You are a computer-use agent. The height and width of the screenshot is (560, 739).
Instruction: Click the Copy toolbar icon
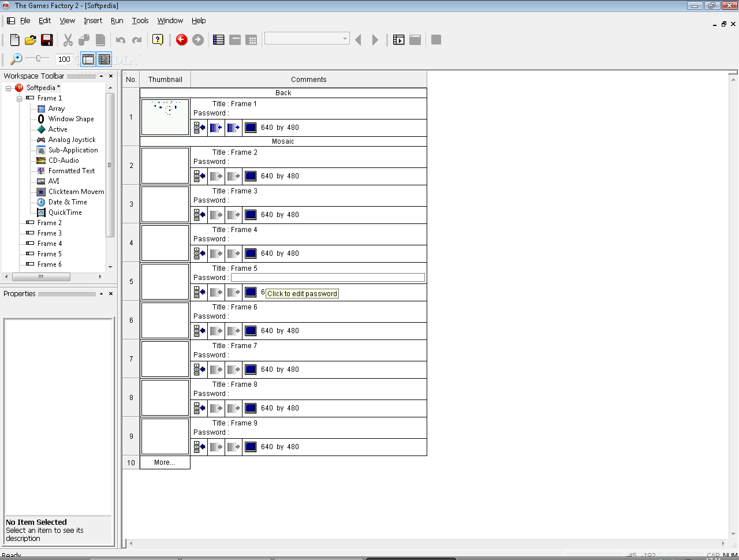[84, 40]
